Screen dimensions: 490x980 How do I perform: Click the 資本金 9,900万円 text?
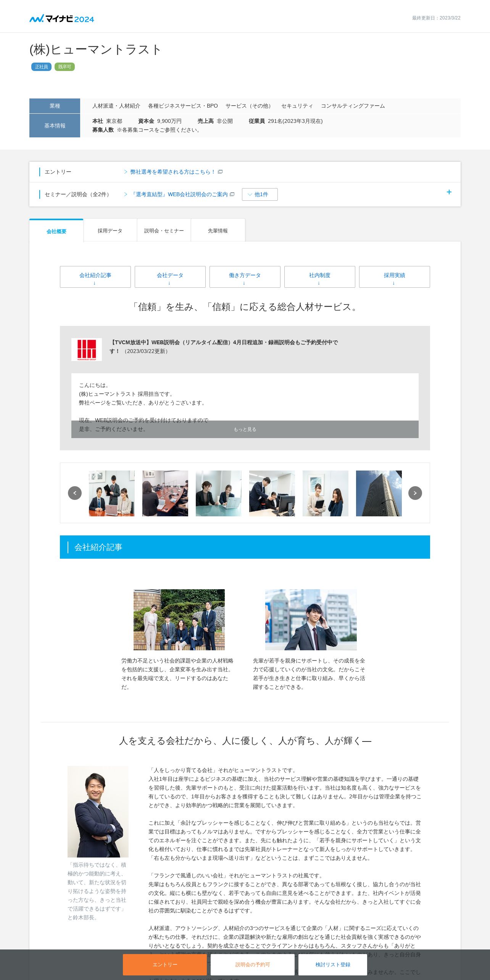pyautogui.click(x=160, y=121)
